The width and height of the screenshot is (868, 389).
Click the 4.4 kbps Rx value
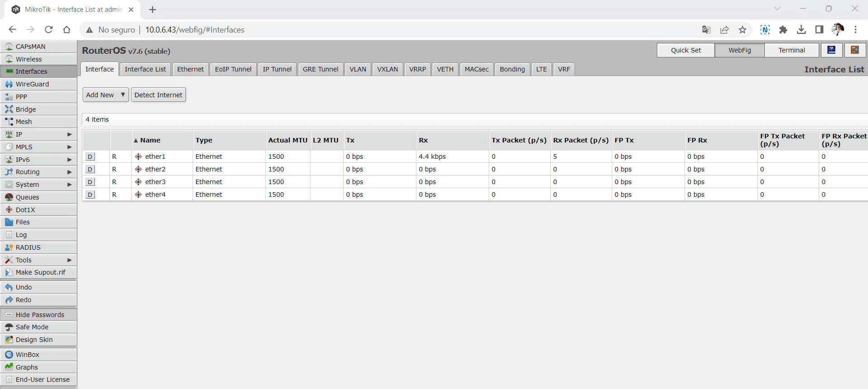pyautogui.click(x=432, y=157)
